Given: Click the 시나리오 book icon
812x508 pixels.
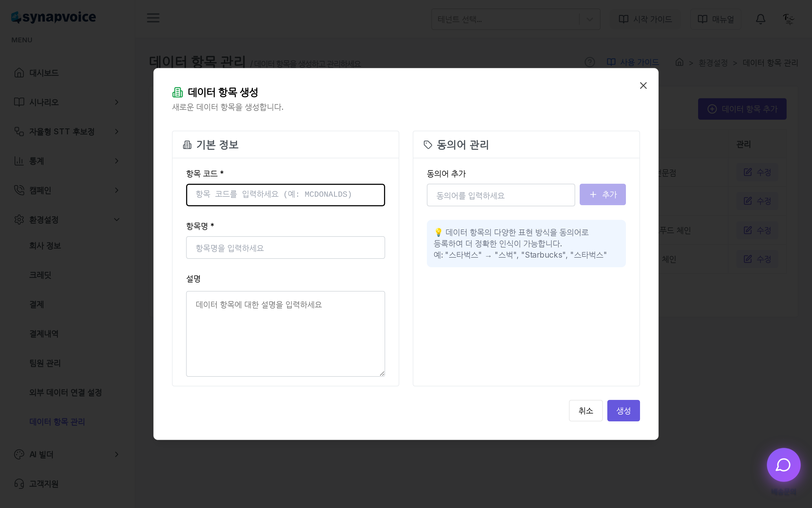Looking at the screenshot, I should pyautogui.click(x=19, y=102).
